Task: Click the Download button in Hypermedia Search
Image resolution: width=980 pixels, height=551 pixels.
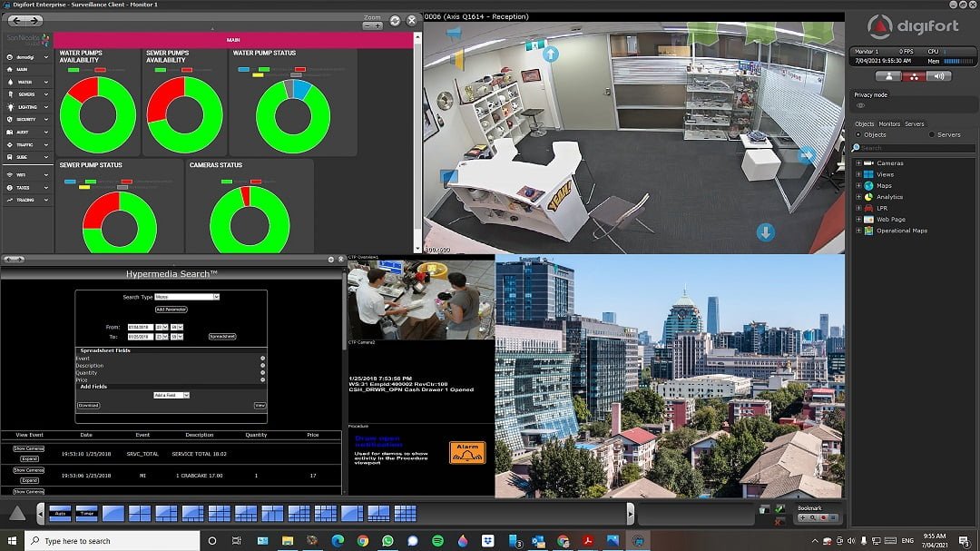Action: 88,406
